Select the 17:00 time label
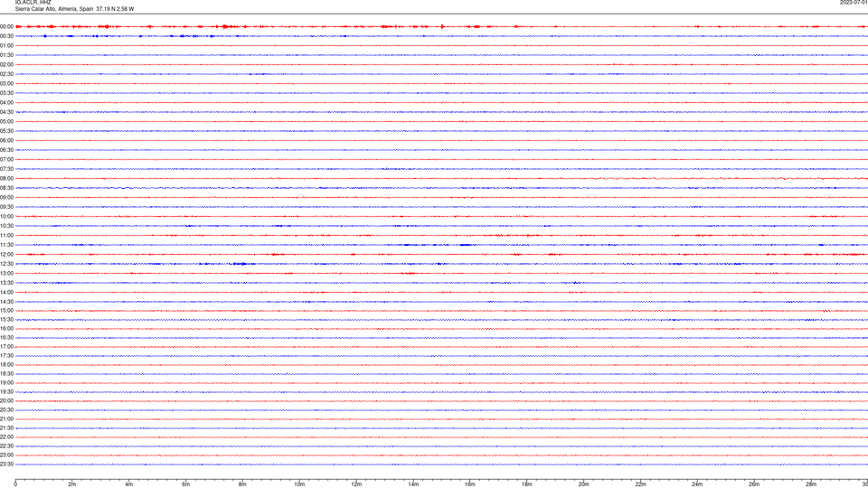This screenshot has width=868, height=488. tap(6, 347)
